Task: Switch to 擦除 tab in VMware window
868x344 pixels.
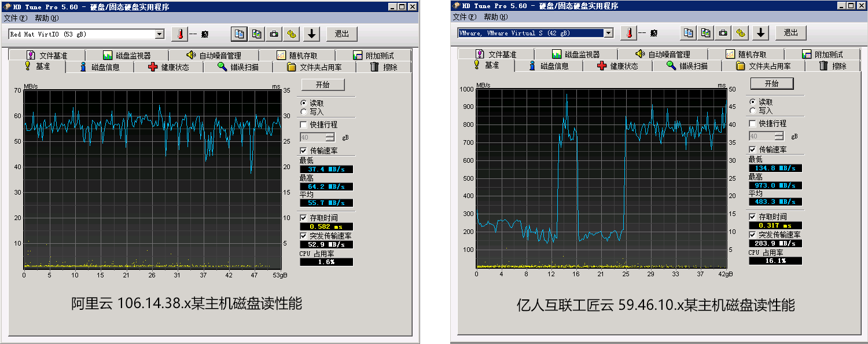Action: click(x=833, y=66)
